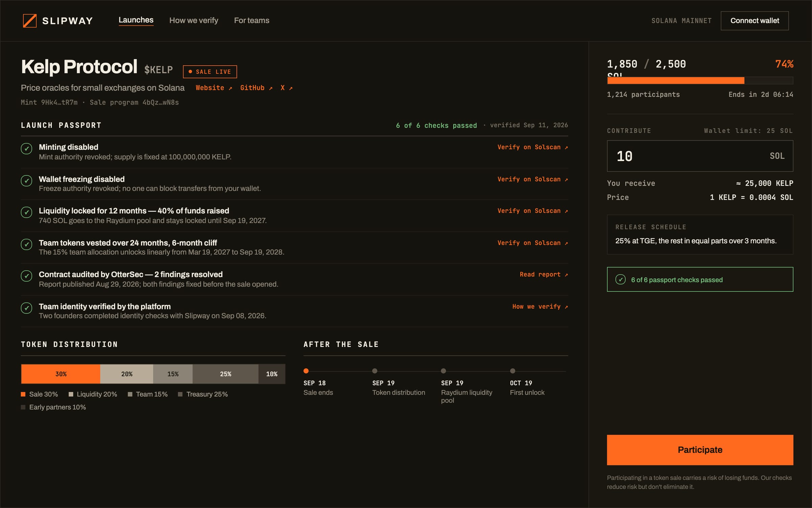Click the Early partners 10% legend swatch
Screen dimensions: 812x508
coord(23,407)
